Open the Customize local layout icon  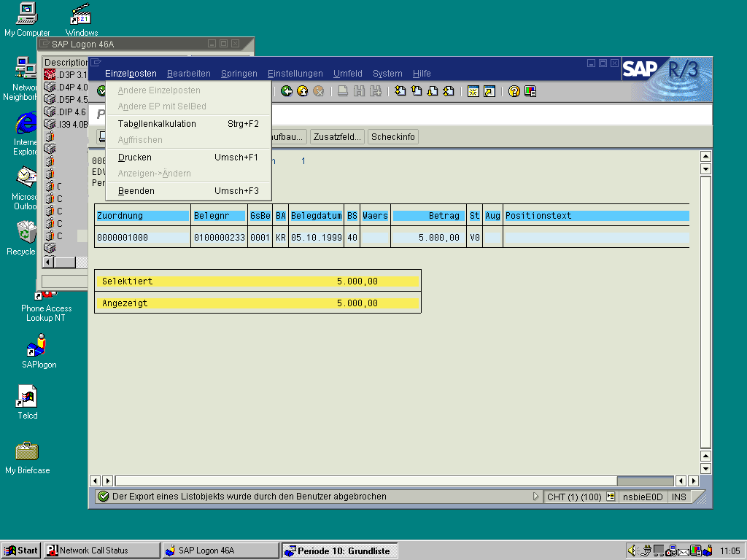[x=530, y=91]
